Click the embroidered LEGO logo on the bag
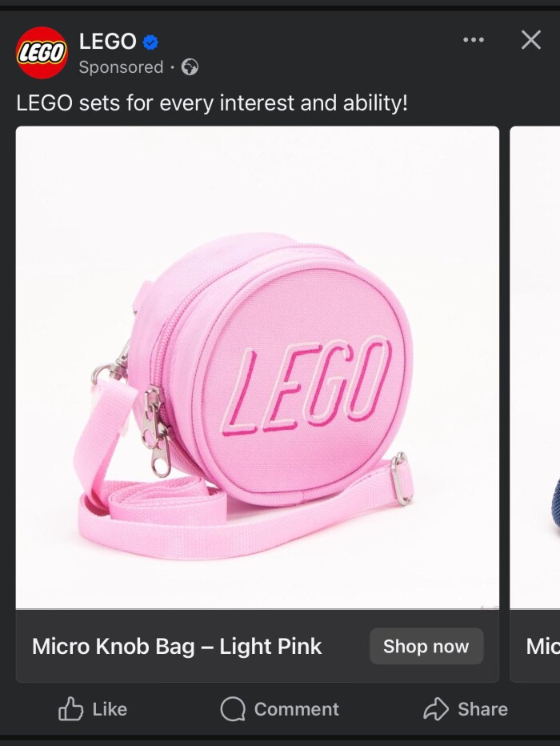 pyautogui.click(x=306, y=386)
